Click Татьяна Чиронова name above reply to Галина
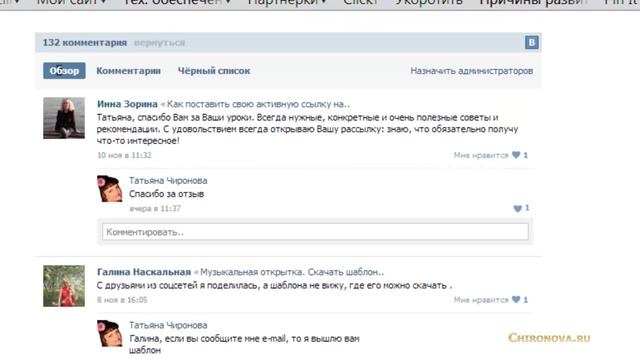The width and height of the screenshot is (640, 360). pos(168,325)
